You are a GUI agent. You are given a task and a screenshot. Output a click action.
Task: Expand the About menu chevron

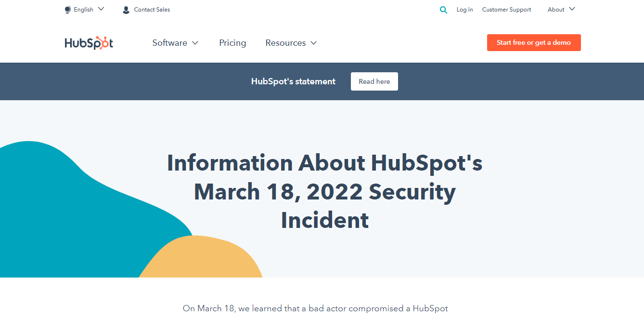(x=572, y=9)
